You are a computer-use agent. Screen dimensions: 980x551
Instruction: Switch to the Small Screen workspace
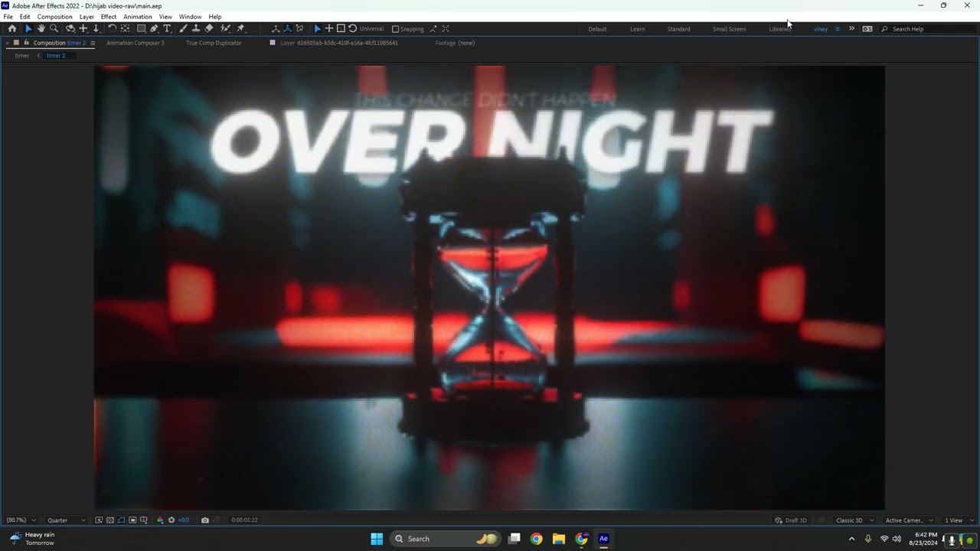point(729,29)
